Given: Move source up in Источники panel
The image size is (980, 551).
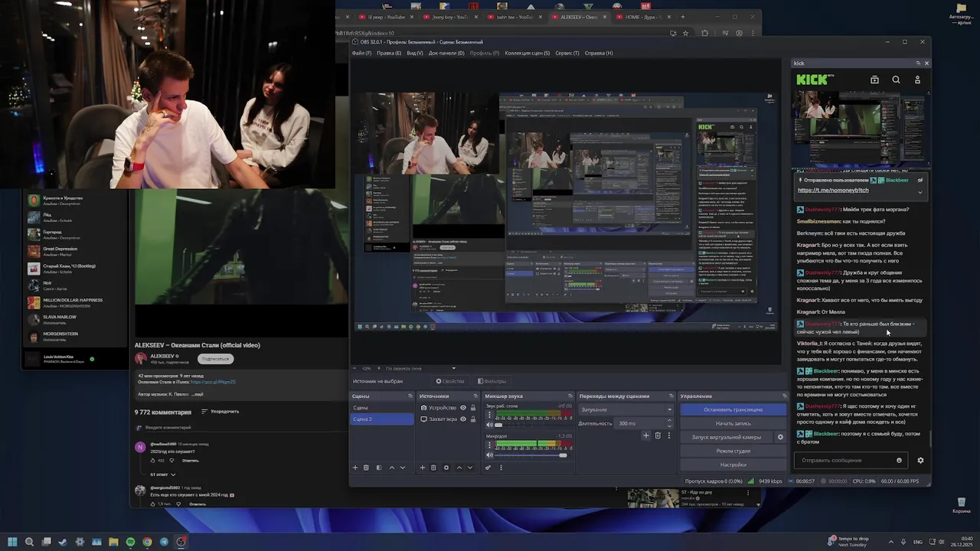Looking at the screenshot, I should [459, 468].
